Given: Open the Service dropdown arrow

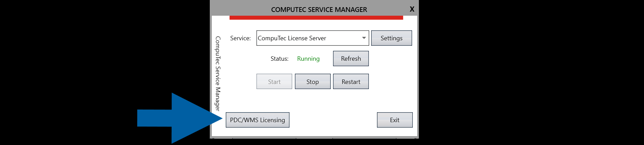Looking at the screenshot, I should tap(364, 38).
